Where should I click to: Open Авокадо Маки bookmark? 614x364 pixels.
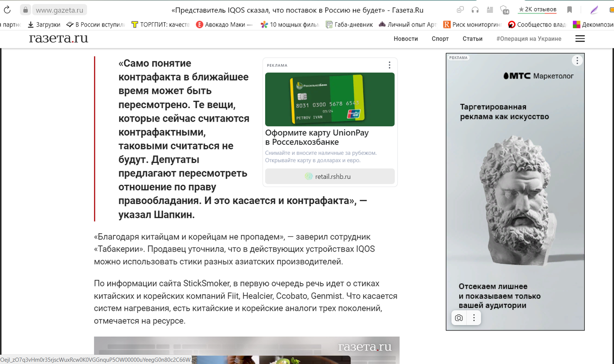225,25
